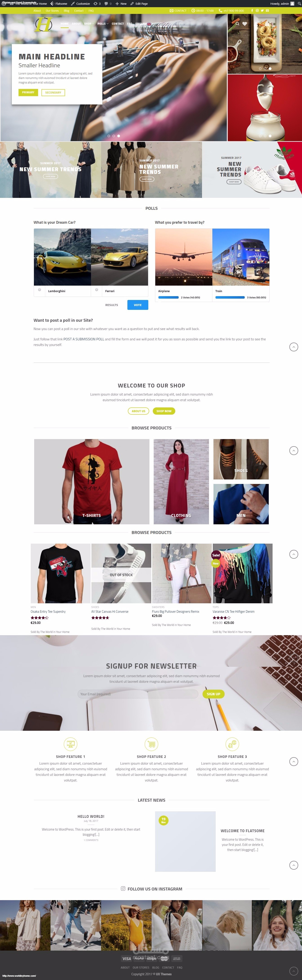This screenshot has height=980, width=302.
Task: Select the Lamborghini radio option
Action: pyautogui.click(x=40, y=290)
